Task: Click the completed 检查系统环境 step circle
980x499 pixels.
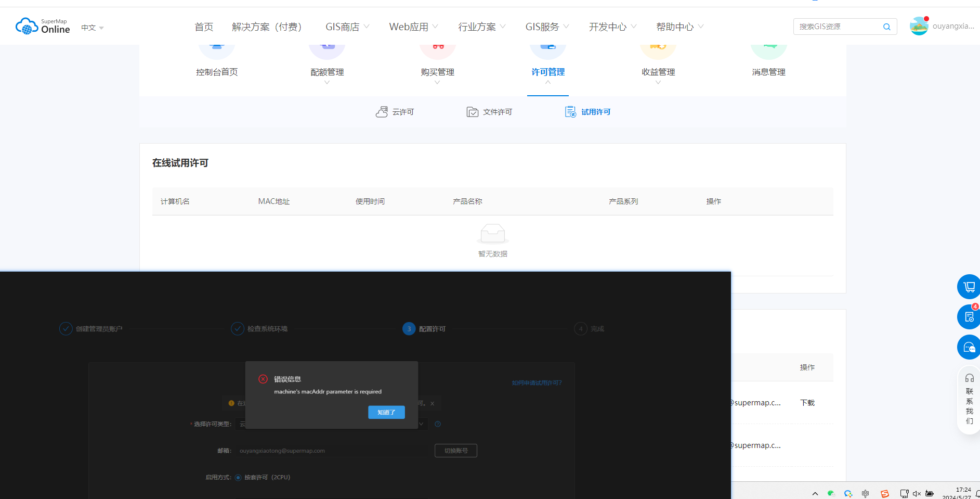Action: coord(238,329)
